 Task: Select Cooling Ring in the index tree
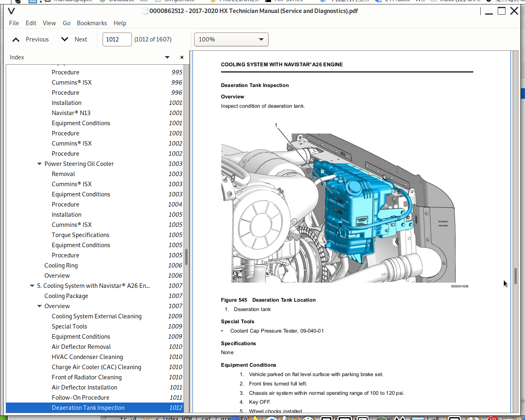[x=61, y=265]
